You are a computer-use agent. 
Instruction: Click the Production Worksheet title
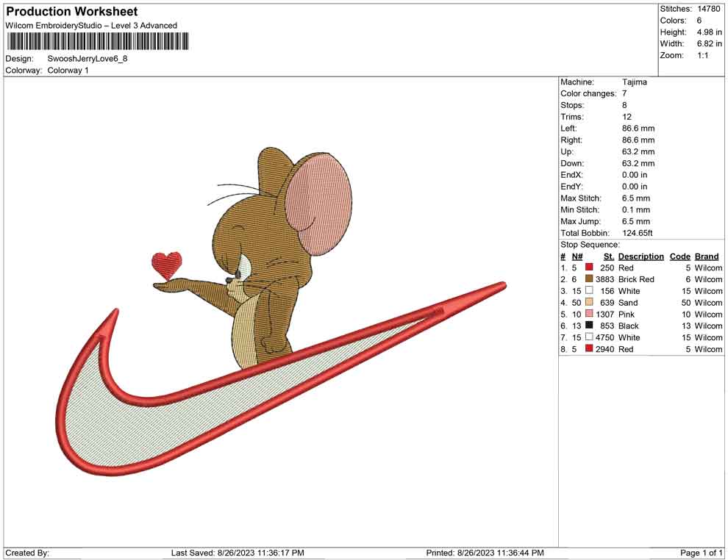(x=72, y=12)
